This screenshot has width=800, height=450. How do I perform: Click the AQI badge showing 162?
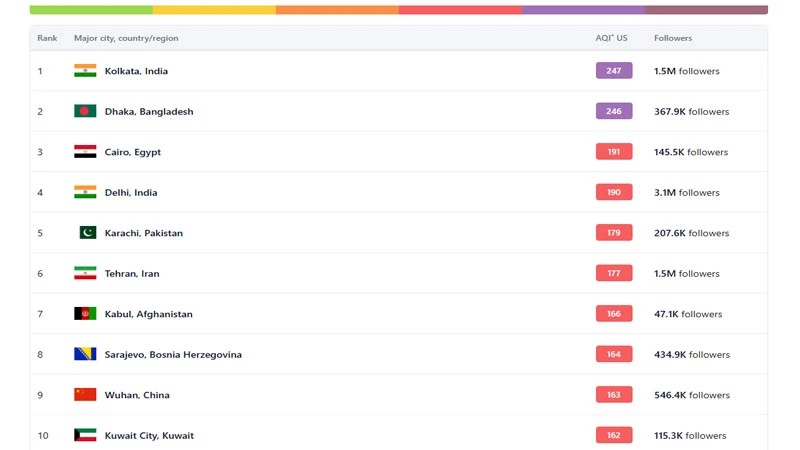[x=614, y=435]
